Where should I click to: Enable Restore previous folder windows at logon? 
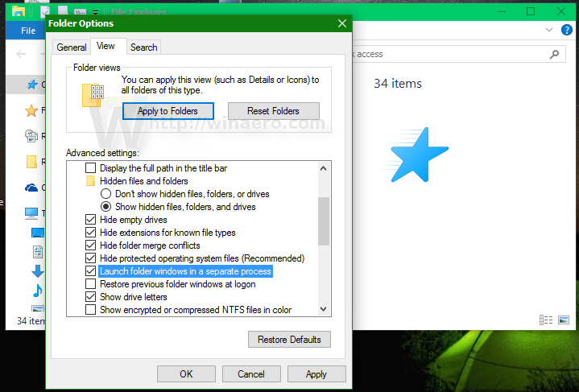pos(90,284)
